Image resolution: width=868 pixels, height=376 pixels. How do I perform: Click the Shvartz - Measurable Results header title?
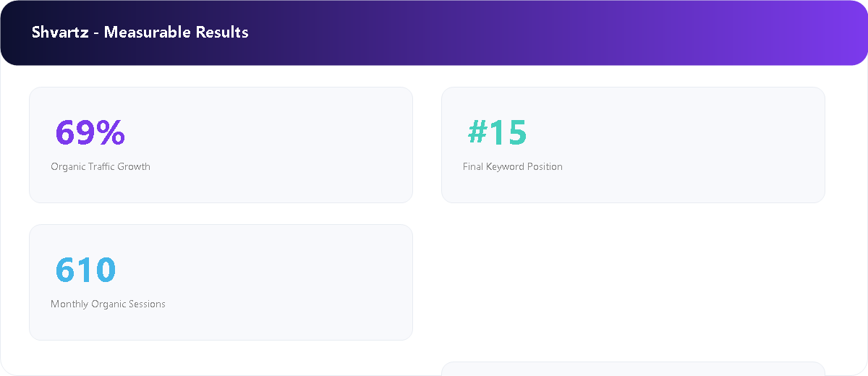140,33
